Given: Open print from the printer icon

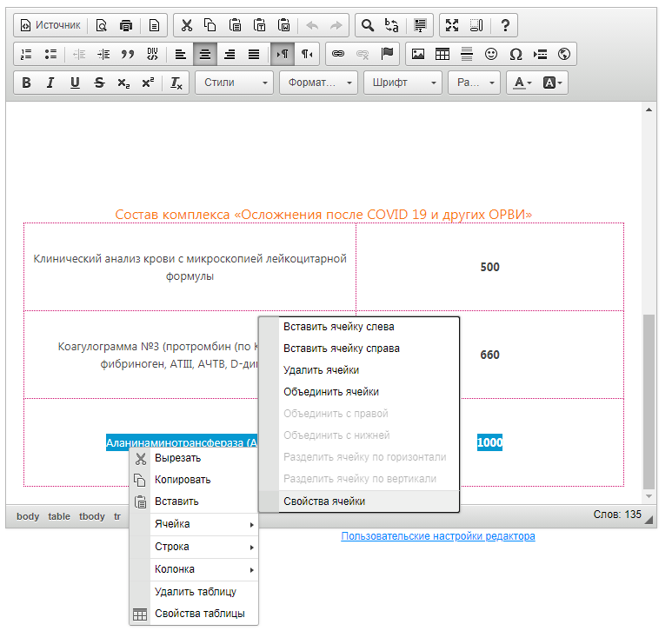Looking at the screenshot, I should tap(127, 25).
